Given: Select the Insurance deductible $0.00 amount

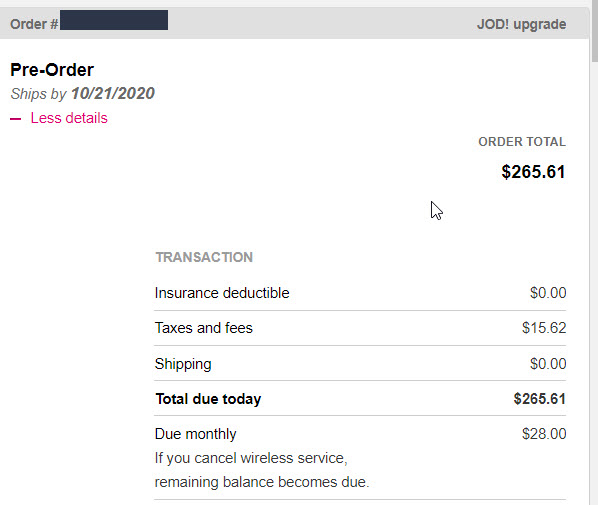Looking at the screenshot, I should (548, 293).
